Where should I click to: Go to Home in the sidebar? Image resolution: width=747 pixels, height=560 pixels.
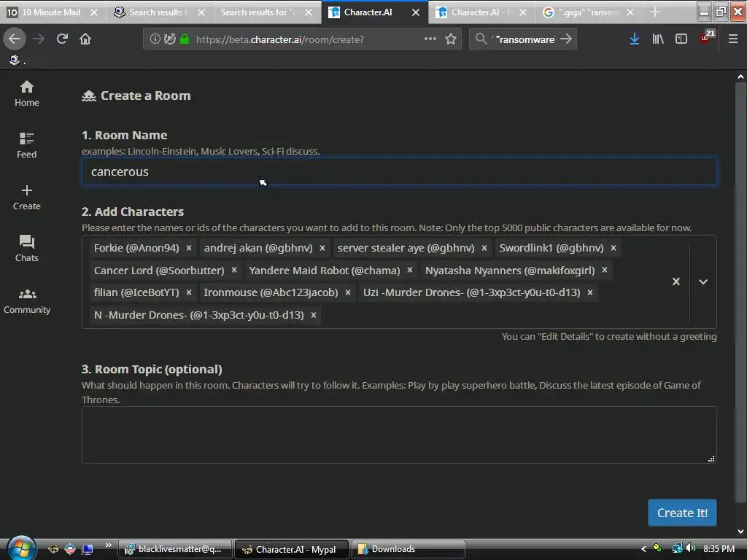tap(27, 93)
